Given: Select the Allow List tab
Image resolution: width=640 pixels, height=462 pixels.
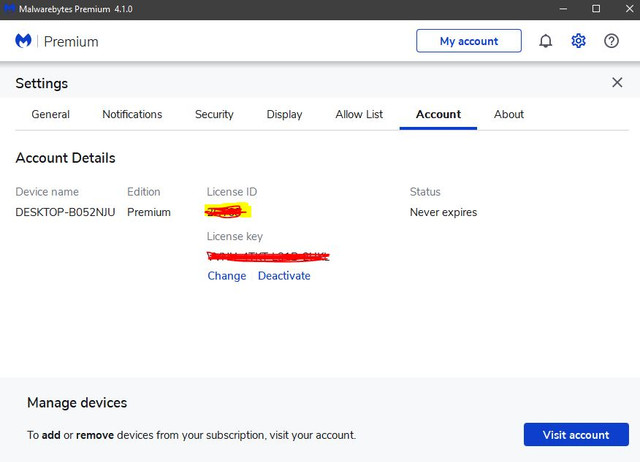Looking at the screenshot, I should pos(359,114).
